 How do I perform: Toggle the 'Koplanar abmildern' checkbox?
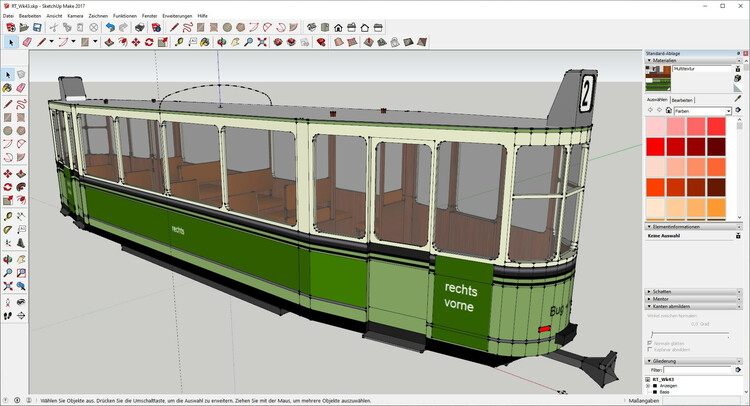(651, 350)
